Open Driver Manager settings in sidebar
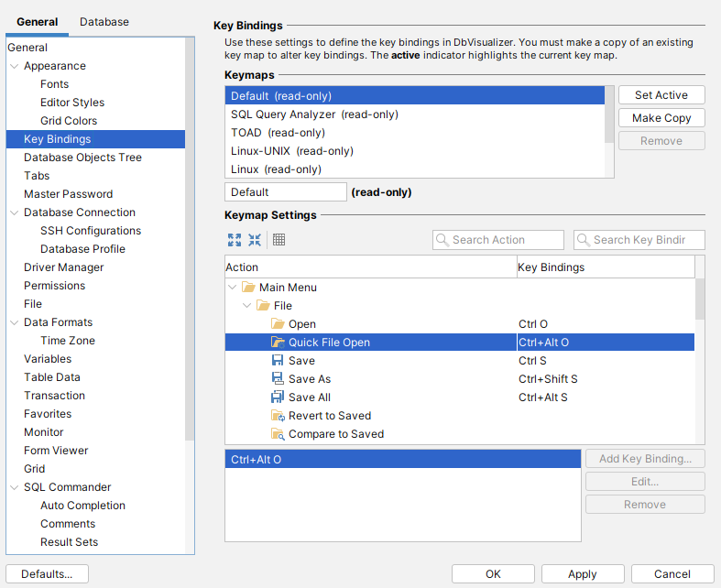This screenshot has width=721, height=588. tap(63, 267)
